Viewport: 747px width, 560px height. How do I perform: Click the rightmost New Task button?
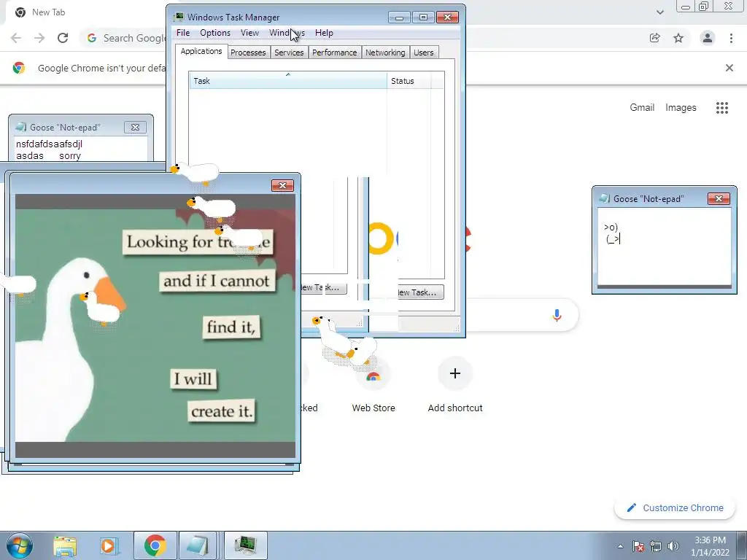tap(419, 292)
